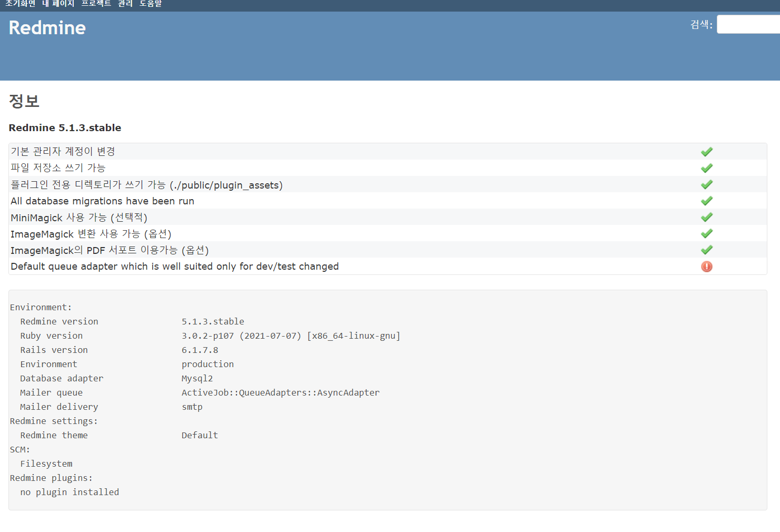Click the 'Rails version' label

point(54,350)
